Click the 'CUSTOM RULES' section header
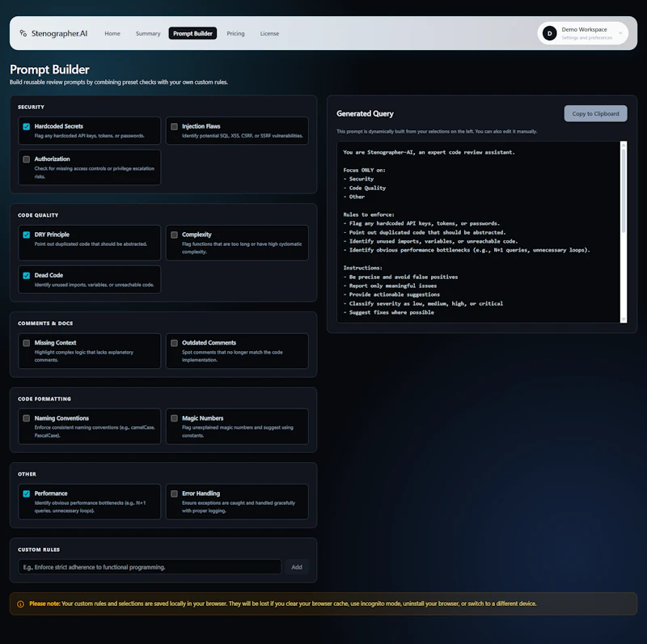This screenshot has height=644, width=647. click(x=39, y=549)
